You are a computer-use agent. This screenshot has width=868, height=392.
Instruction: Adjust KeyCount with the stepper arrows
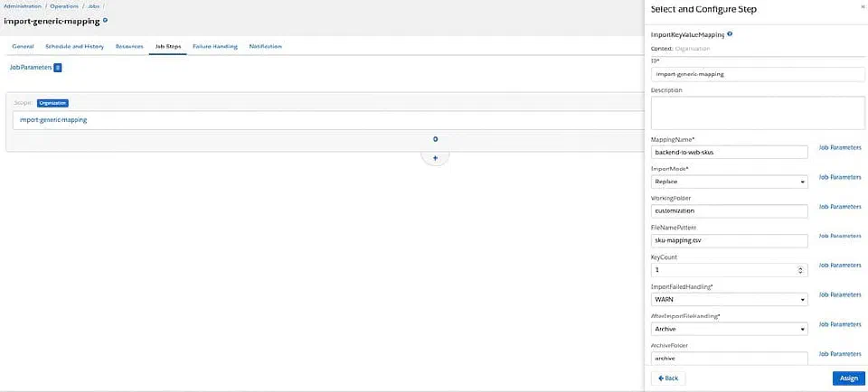coord(800,270)
